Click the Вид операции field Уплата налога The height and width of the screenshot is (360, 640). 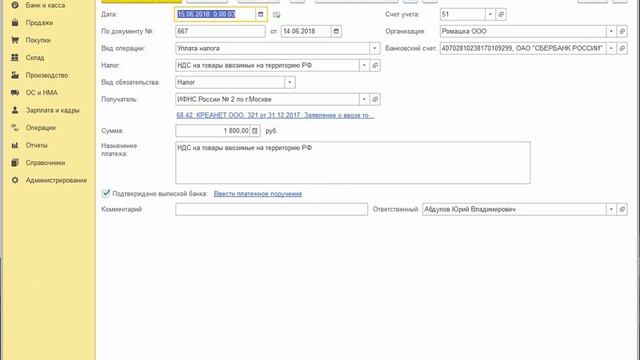(x=272, y=49)
